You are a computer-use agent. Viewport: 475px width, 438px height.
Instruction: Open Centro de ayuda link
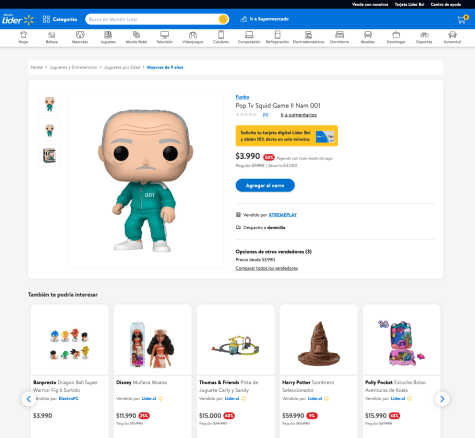click(x=446, y=4)
